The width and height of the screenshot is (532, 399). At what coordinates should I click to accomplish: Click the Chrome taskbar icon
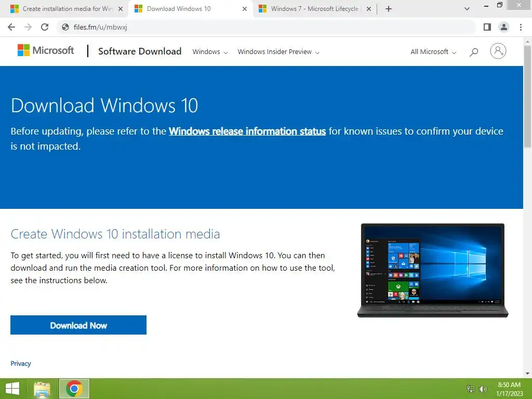(x=74, y=389)
